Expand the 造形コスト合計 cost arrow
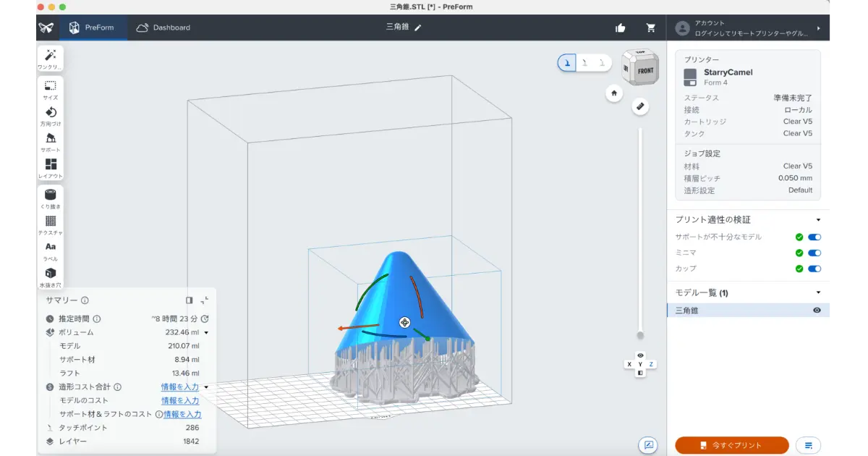The height and width of the screenshot is (456, 868). (x=206, y=387)
